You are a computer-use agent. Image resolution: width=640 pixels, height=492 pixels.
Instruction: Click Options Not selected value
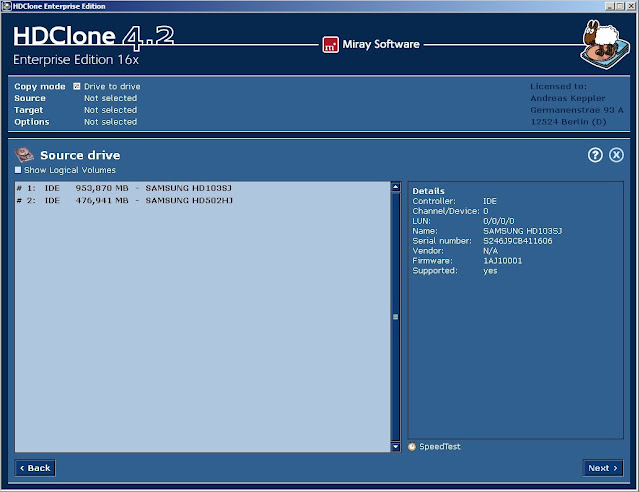tap(111, 122)
